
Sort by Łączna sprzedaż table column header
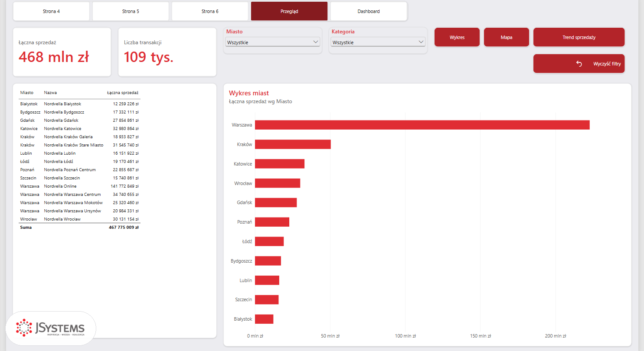pos(123,93)
